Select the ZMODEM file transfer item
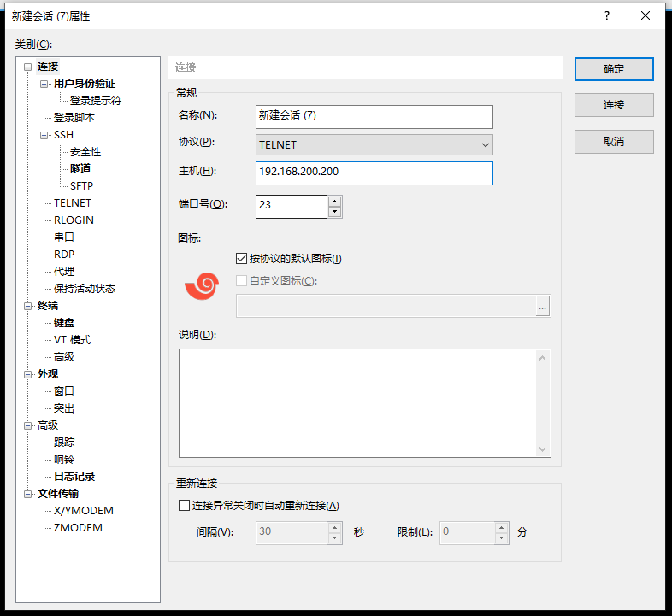The image size is (672, 616). click(x=78, y=528)
